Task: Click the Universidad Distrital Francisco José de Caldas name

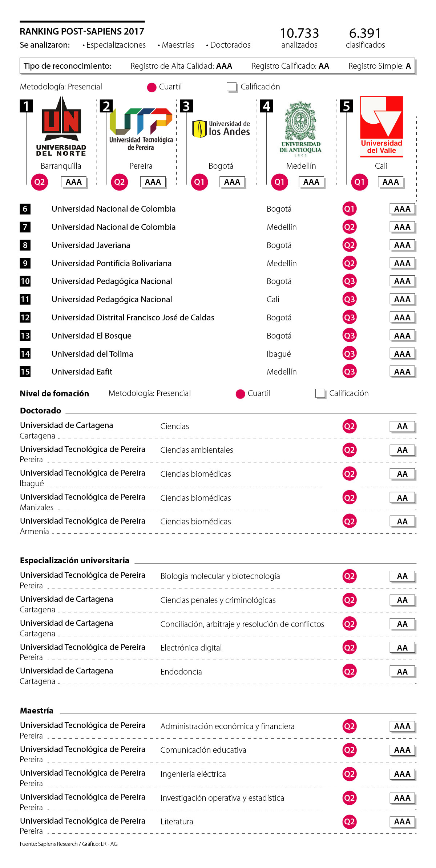Action: (x=133, y=317)
